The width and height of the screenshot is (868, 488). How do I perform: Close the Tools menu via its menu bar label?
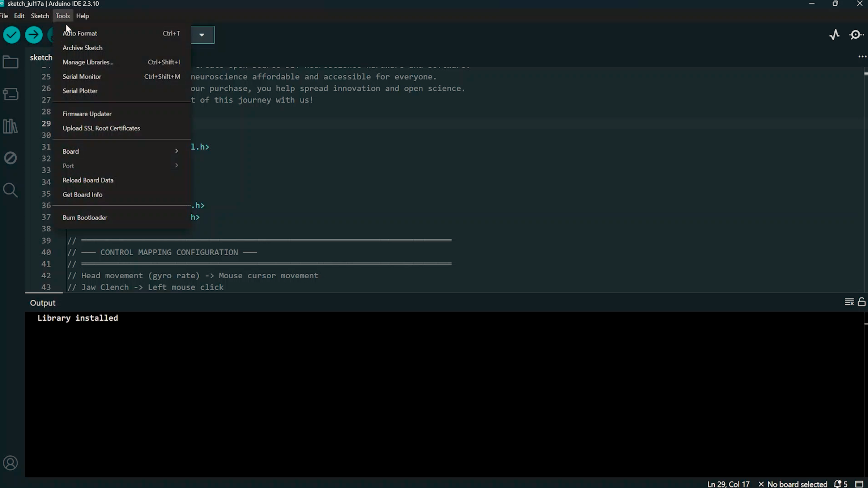pyautogui.click(x=63, y=16)
